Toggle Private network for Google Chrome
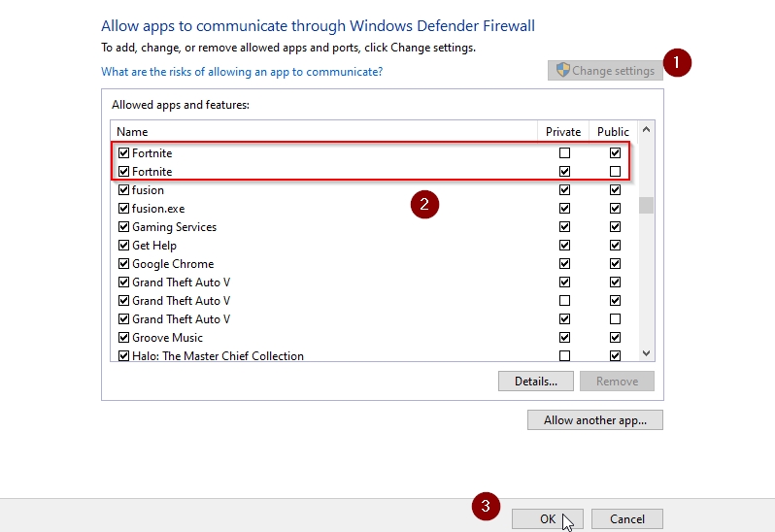 564,264
